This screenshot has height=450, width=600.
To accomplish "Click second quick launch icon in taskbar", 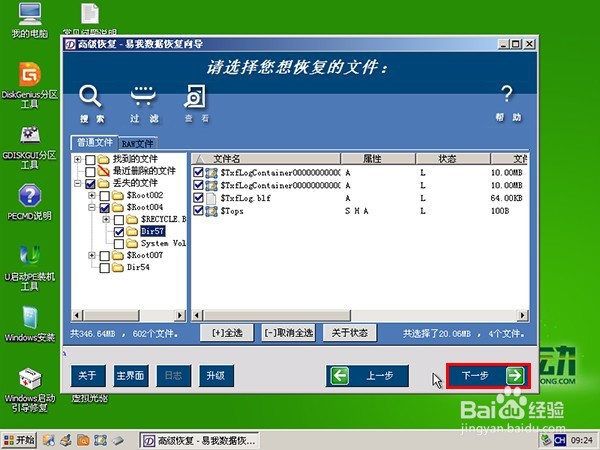I will (66, 440).
